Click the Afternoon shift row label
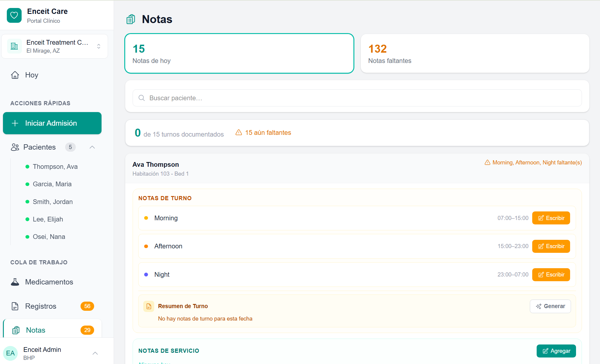Viewport: 600px width, 364px height. coord(168,246)
